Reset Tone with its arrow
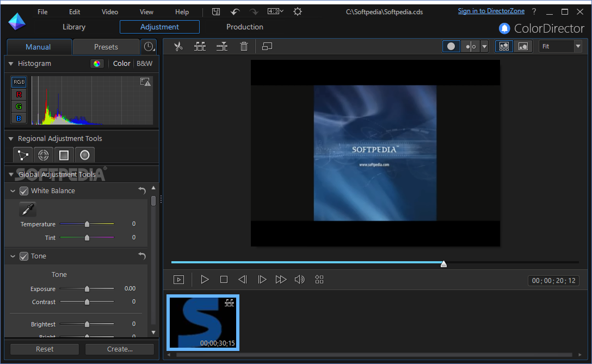The width and height of the screenshot is (592, 364). [x=142, y=256]
